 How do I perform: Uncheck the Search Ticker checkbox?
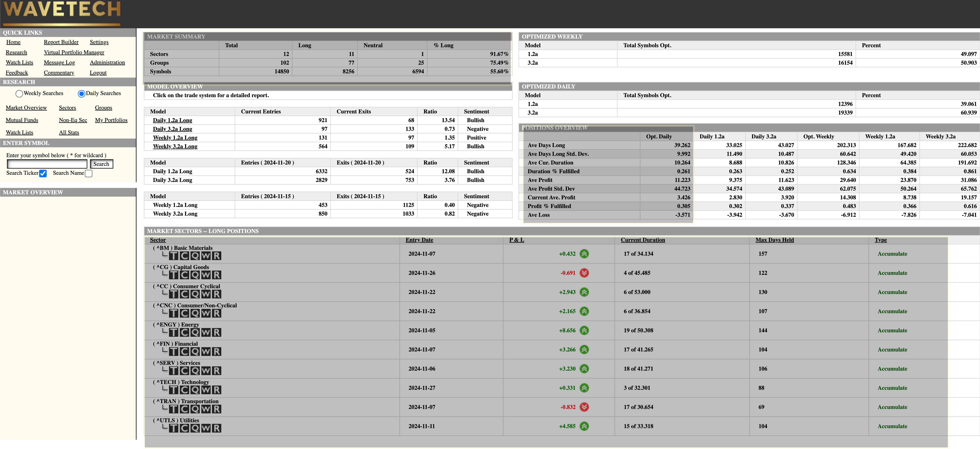pos(43,173)
